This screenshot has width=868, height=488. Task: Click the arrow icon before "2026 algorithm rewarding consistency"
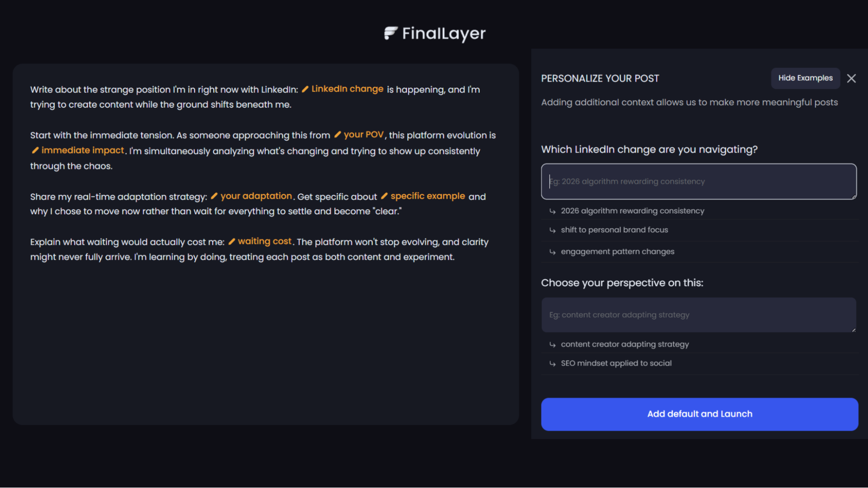552,211
